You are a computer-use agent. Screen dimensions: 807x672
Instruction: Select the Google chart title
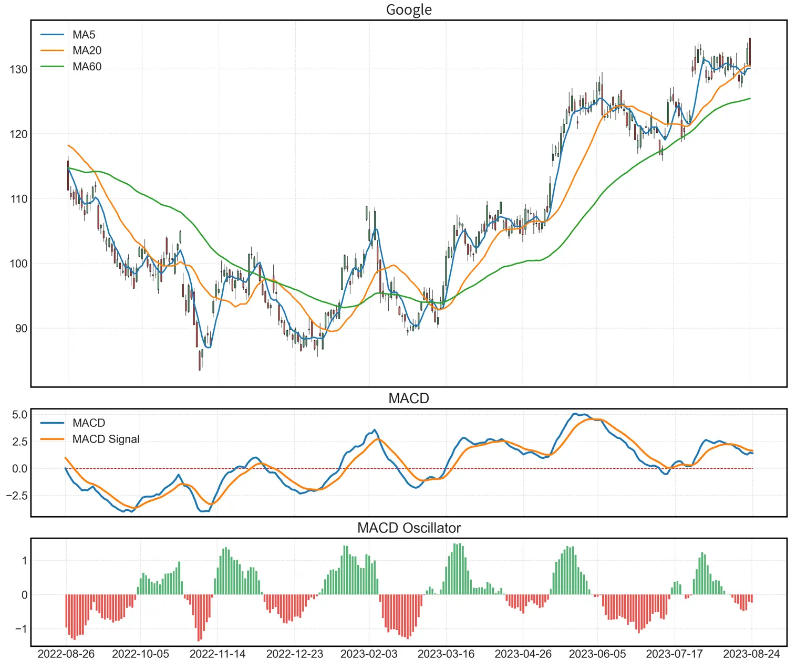tap(409, 9)
